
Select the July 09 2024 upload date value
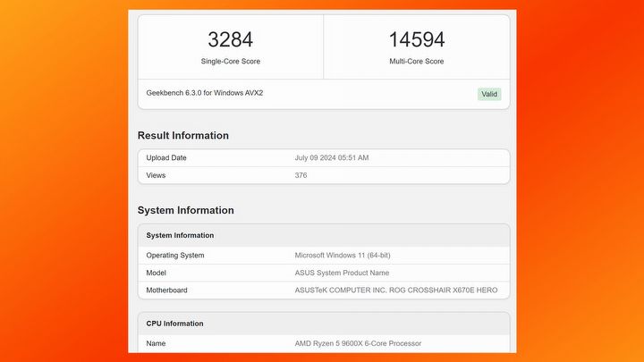(332, 158)
